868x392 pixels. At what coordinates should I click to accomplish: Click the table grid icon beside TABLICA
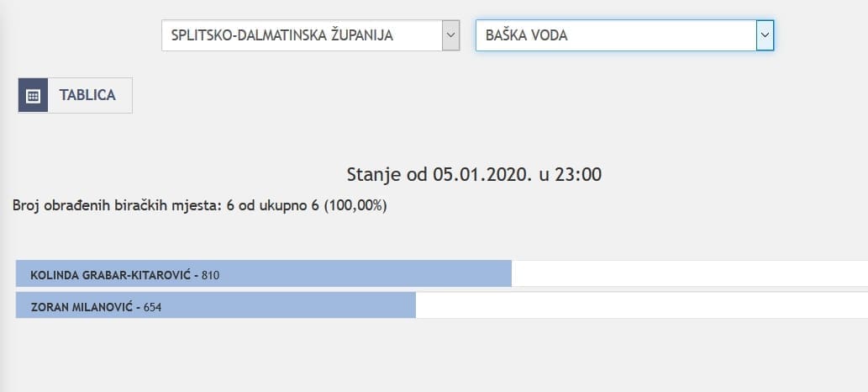click(33, 95)
